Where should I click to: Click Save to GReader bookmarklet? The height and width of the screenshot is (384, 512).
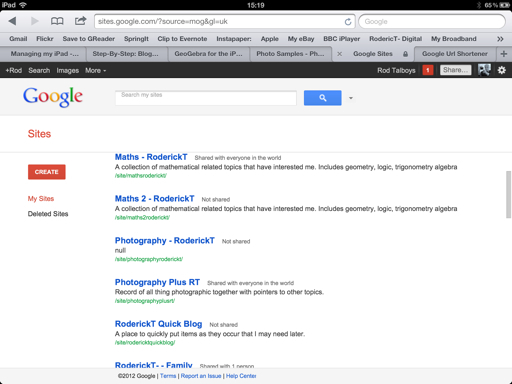(89, 39)
